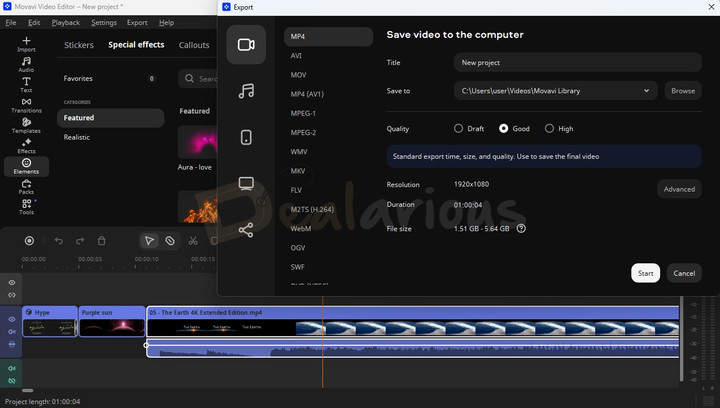
Task: Click the Title input field
Action: 578,62
